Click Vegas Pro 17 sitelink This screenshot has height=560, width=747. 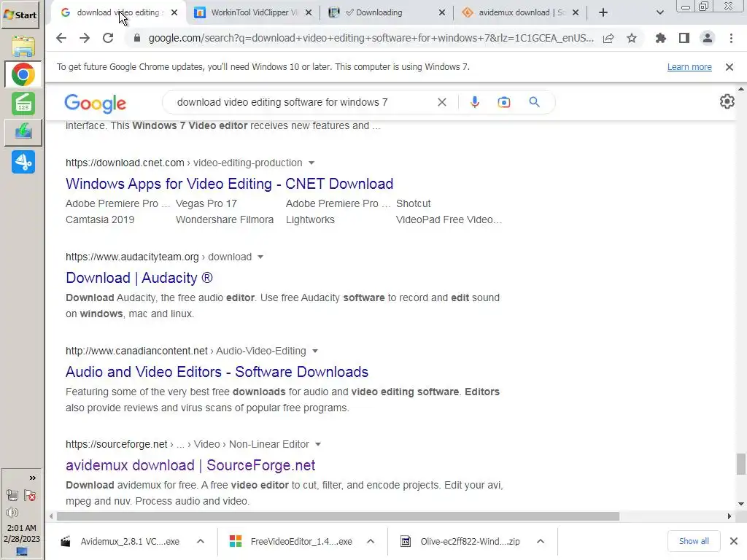click(x=206, y=203)
